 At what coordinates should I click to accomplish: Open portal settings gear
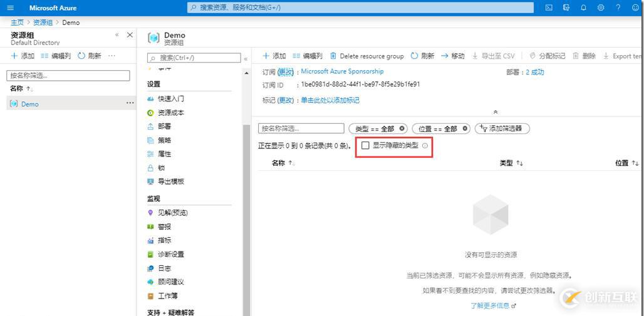tap(601, 8)
